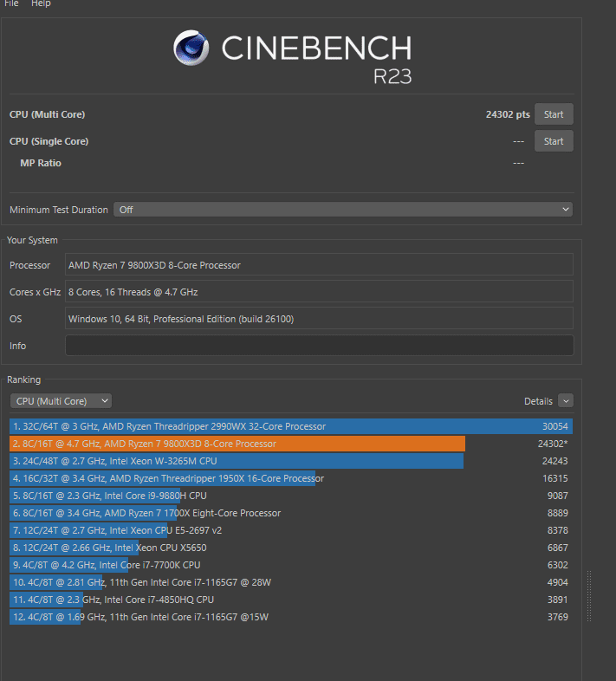Click the 30054 score value

tap(554, 426)
